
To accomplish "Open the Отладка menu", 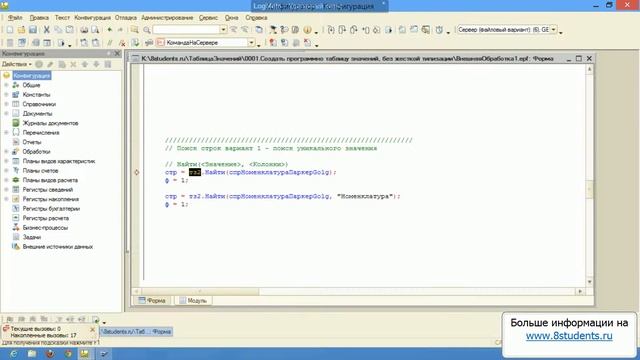I will [x=126, y=18].
